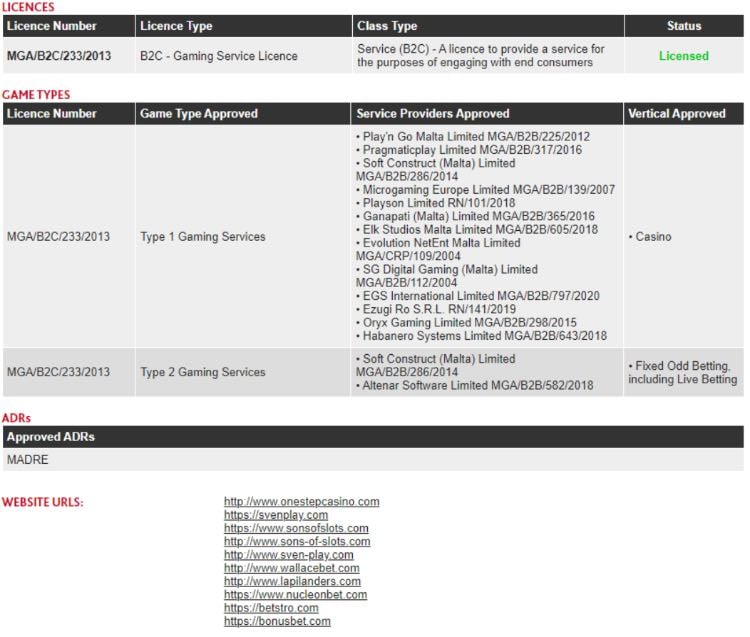Viewport: 750px width, 637px height.
Task: Open the www.nucleonbet.com link
Action: click(296, 594)
